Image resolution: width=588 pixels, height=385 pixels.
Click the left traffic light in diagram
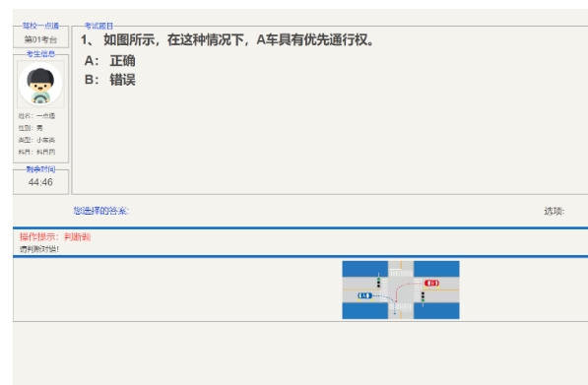point(378,283)
